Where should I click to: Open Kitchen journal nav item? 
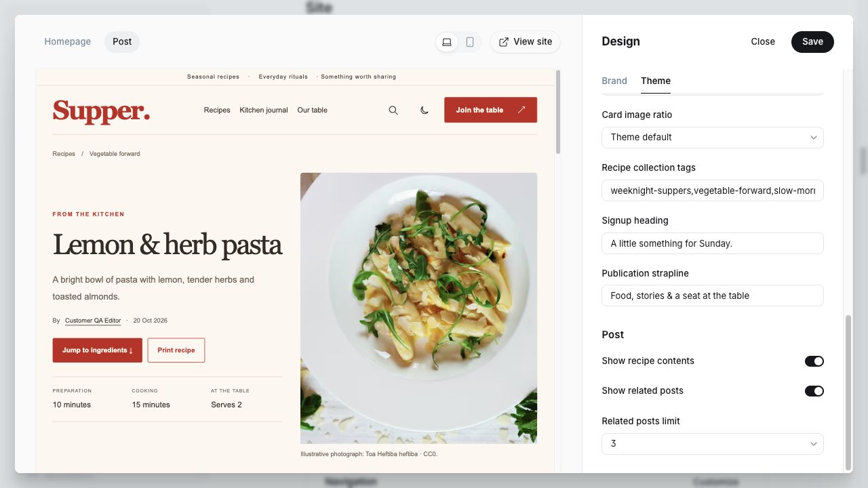(264, 110)
